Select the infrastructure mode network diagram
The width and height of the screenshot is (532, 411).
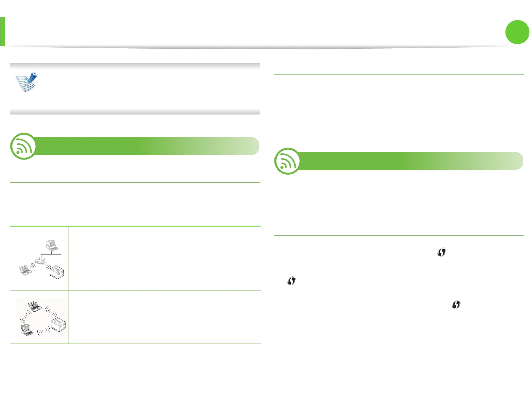pyautogui.click(x=40, y=259)
